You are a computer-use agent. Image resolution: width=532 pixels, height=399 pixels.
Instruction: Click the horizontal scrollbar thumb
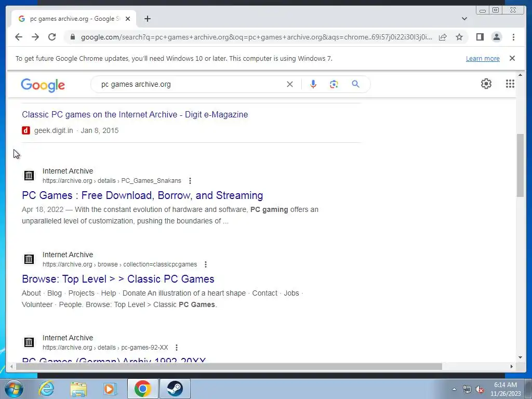point(229,366)
